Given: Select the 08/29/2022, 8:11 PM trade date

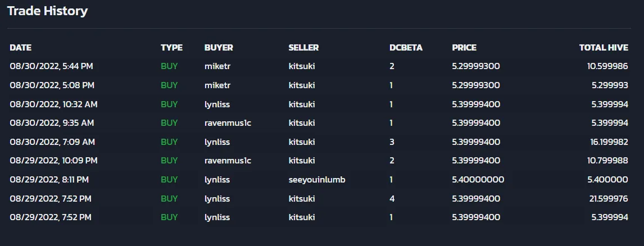Looking at the screenshot, I should pyautogui.click(x=49, y=180).
